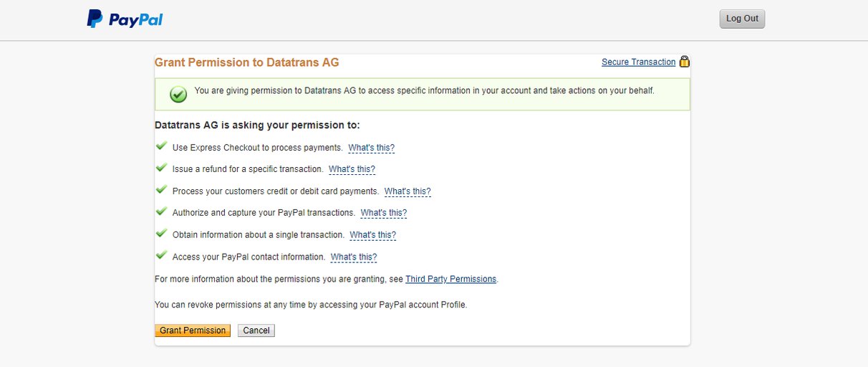Click checkmark beside Access your PayPal contact
This screenshot has width=868, height=367.
(161, 255)
